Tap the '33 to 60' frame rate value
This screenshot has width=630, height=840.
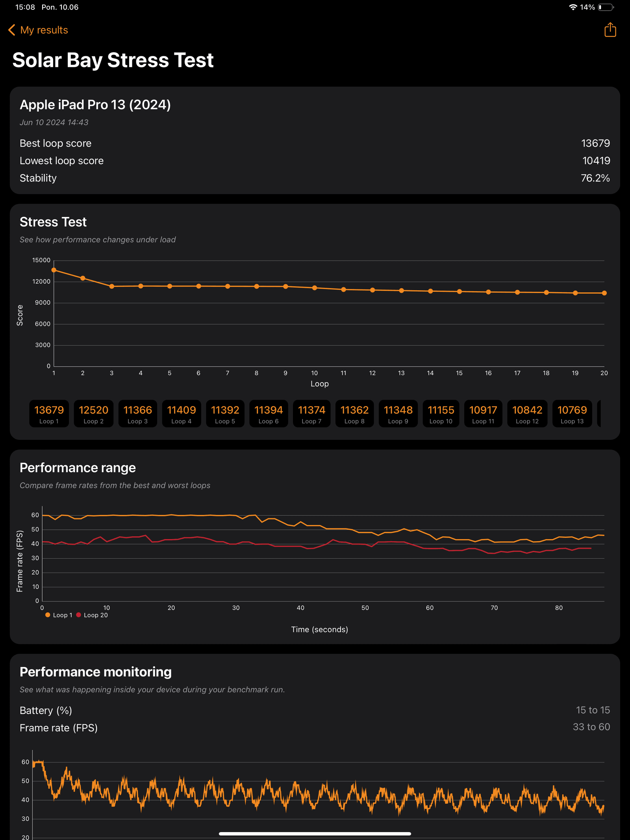pyautogui.click(x=591, y=727)
